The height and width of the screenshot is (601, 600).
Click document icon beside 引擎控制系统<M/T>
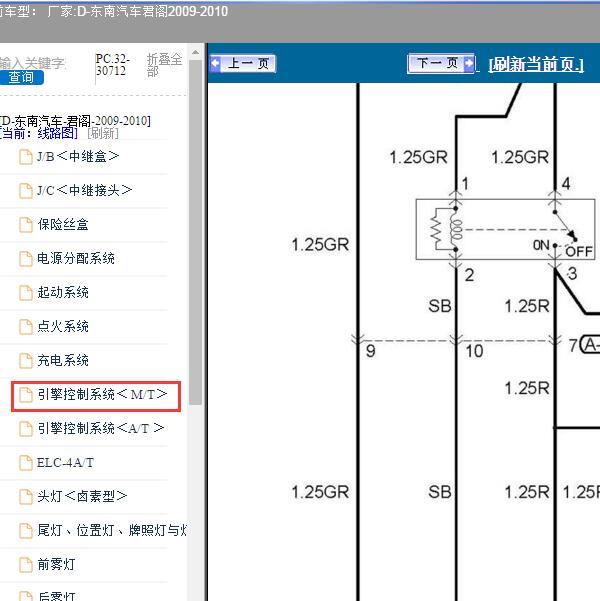[26, 395]
